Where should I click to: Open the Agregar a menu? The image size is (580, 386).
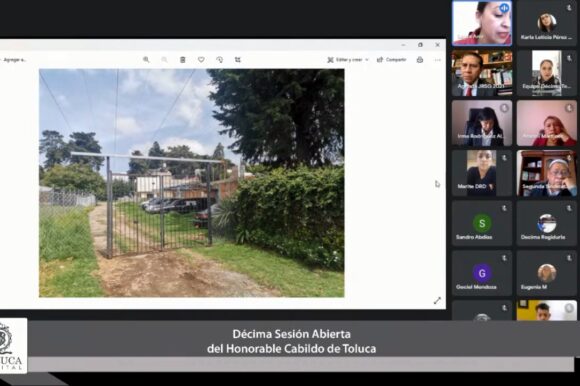(14, 60)
